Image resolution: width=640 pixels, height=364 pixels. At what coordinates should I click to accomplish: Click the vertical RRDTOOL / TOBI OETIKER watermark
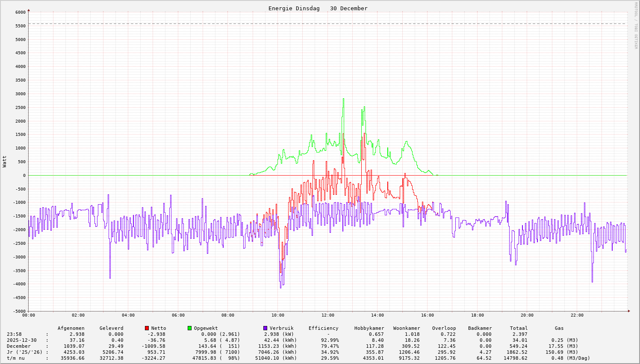tap(636, 25)
